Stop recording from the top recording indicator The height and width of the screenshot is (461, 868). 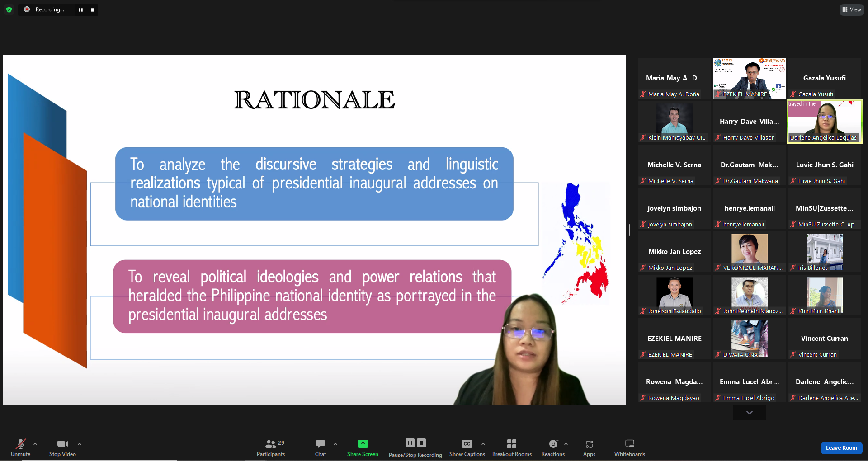pos(93,9)
